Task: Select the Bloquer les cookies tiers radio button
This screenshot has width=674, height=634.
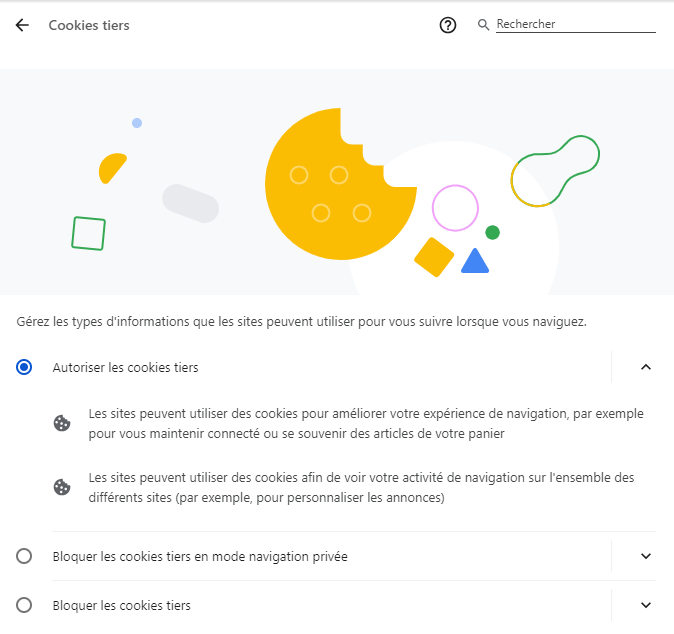Action: (x=24, y=605)
